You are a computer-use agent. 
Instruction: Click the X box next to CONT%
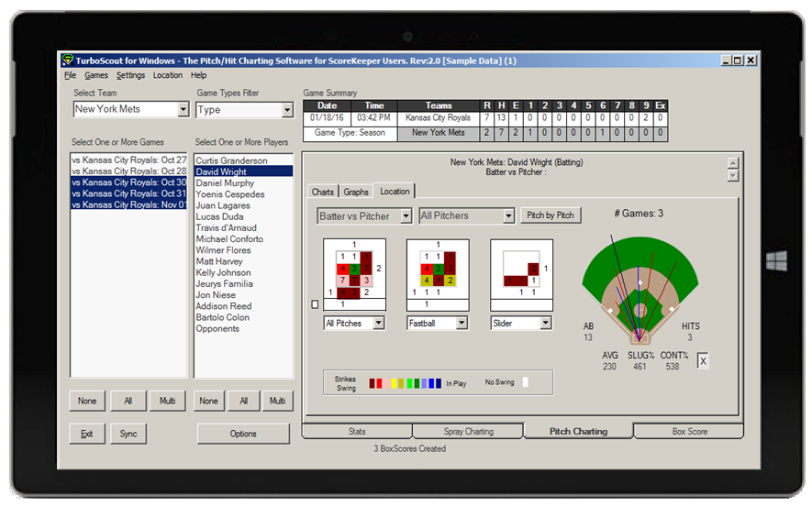click(x=703, y=361)
